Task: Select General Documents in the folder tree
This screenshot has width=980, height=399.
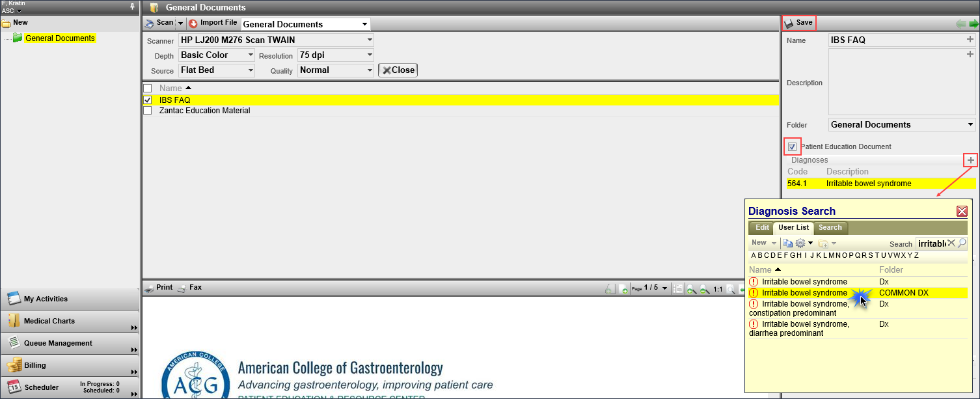Action: tap(60, 38)
